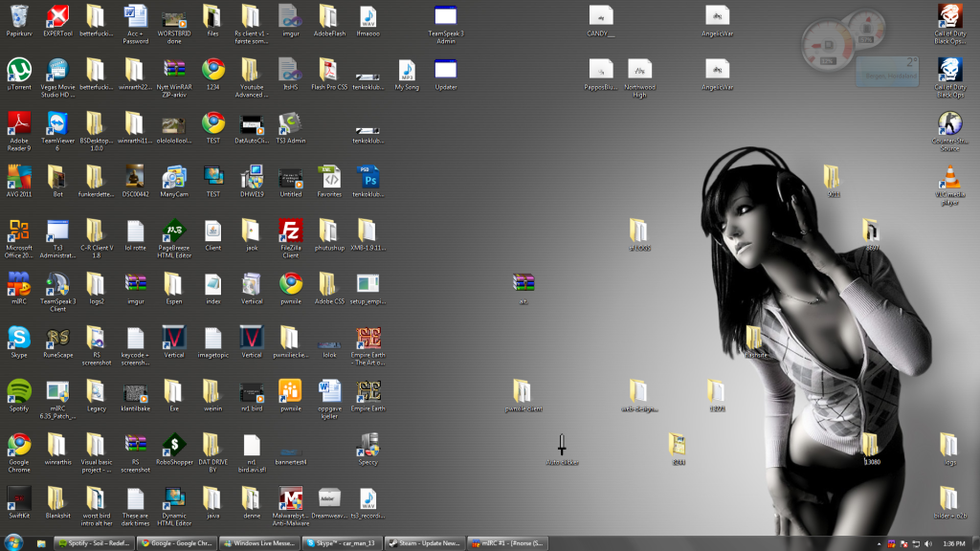
Task: Select the Papirkurv recycle bin
Action: pos(19,16)
